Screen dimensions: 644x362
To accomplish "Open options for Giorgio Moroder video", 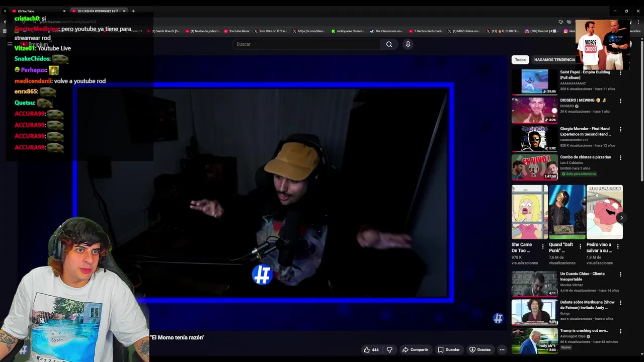I will tap(620, 129).
